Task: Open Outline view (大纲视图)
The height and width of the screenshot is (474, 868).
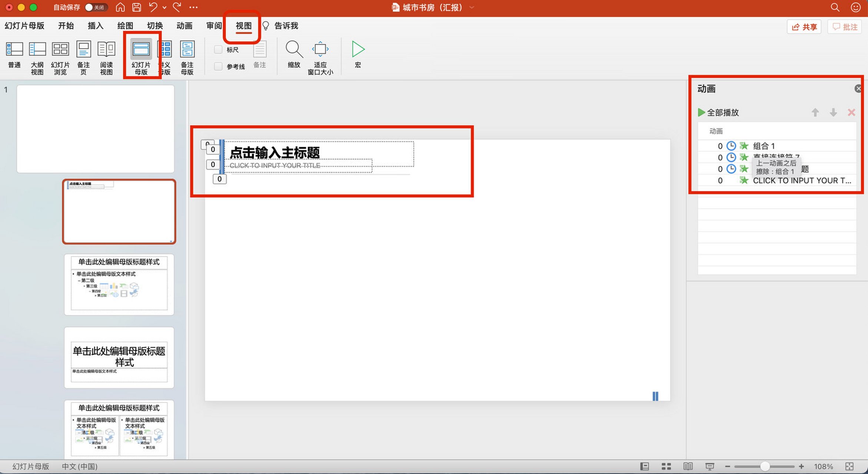Action: (x=37, y=58)
